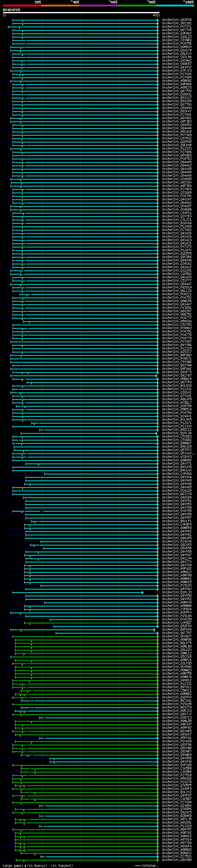The height and width of the screenshot is (868, 197).
Task: Click the query end position label 401
Action: click(x=155, y=15)
